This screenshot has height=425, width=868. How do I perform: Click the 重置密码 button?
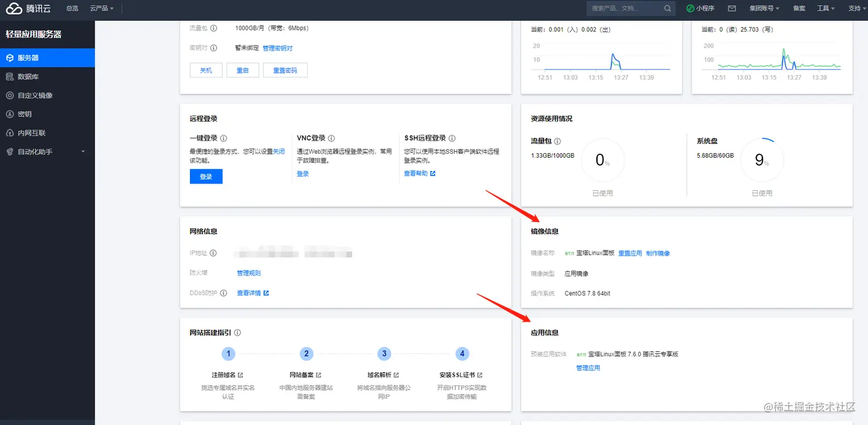(x=285, y=71)
